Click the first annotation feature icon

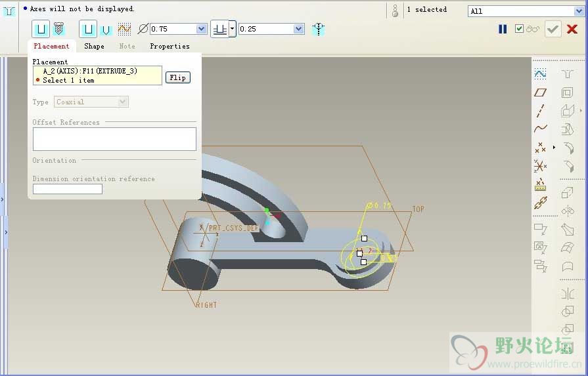point(541,229)
